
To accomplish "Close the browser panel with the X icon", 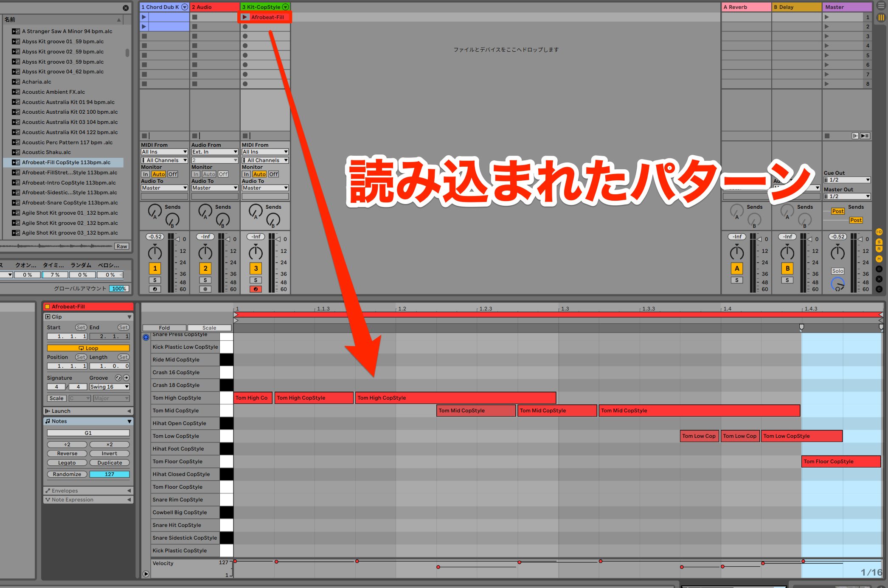I will [126, 8].
